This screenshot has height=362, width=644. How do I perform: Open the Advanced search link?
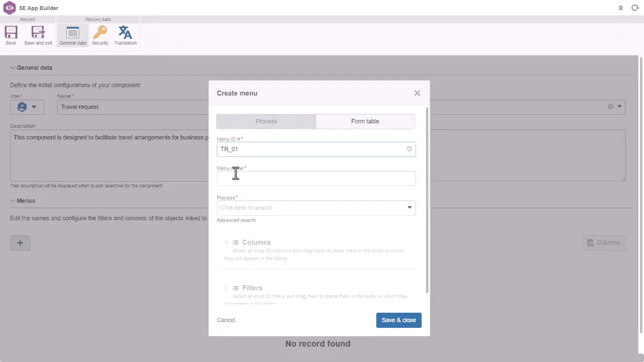[236, 220]
